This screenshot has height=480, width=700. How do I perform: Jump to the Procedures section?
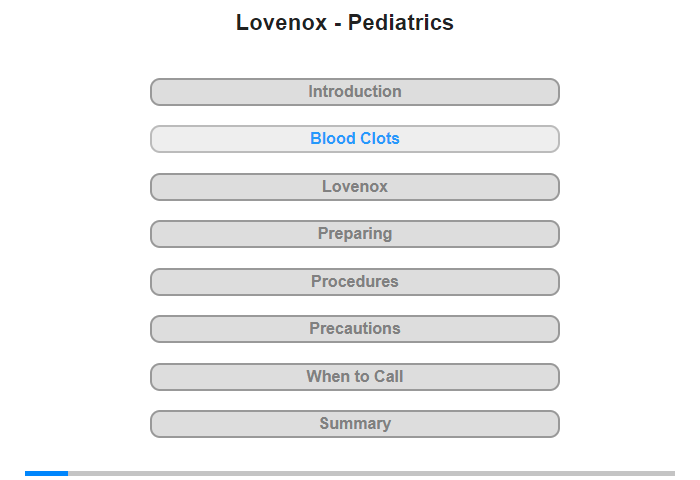tap(355, 282)
